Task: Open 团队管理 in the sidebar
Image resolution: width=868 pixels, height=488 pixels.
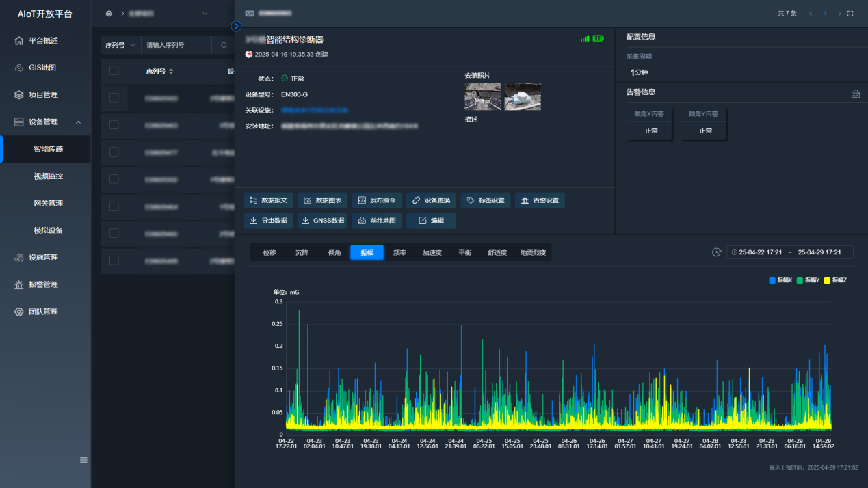Action: [45, 312]
